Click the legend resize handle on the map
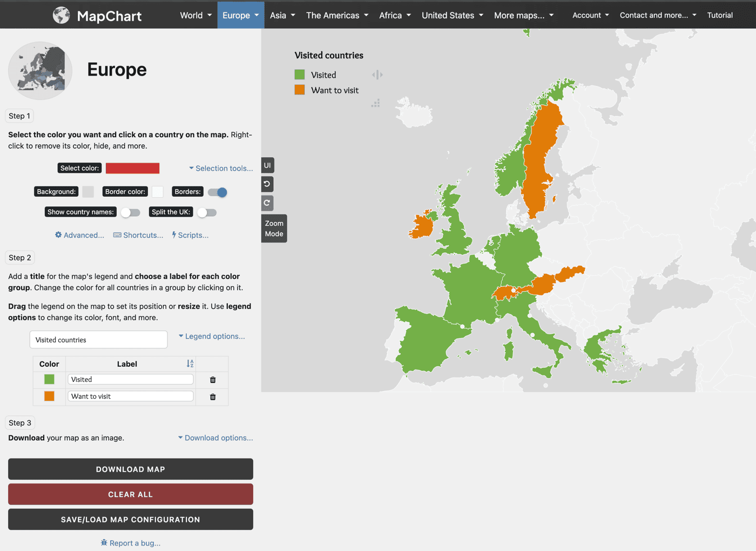This screenshot has width=756, height=551. pyautogui.click(x=376, y=103)
